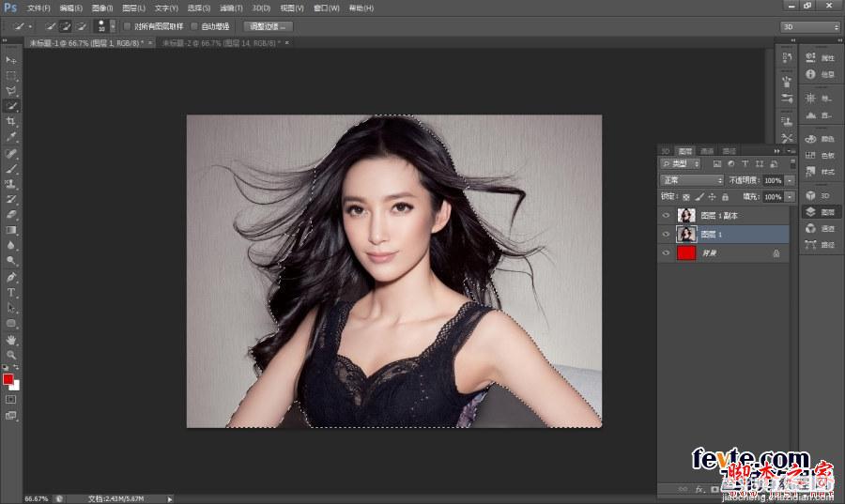This screenshot has width=845, height=504.
Task: Select the Move tool
Action: pyautogui.click(x=10, y=60)
